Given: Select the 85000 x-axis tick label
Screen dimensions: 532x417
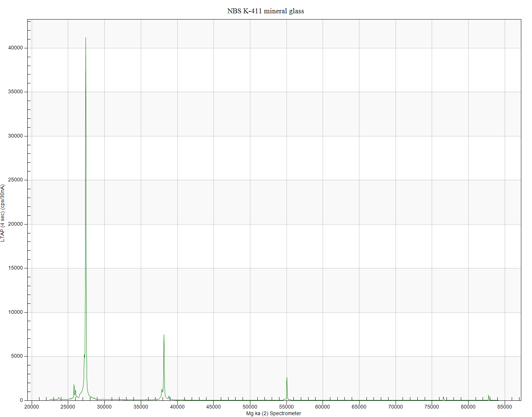Looking at the screenshot, I should 505,407.
